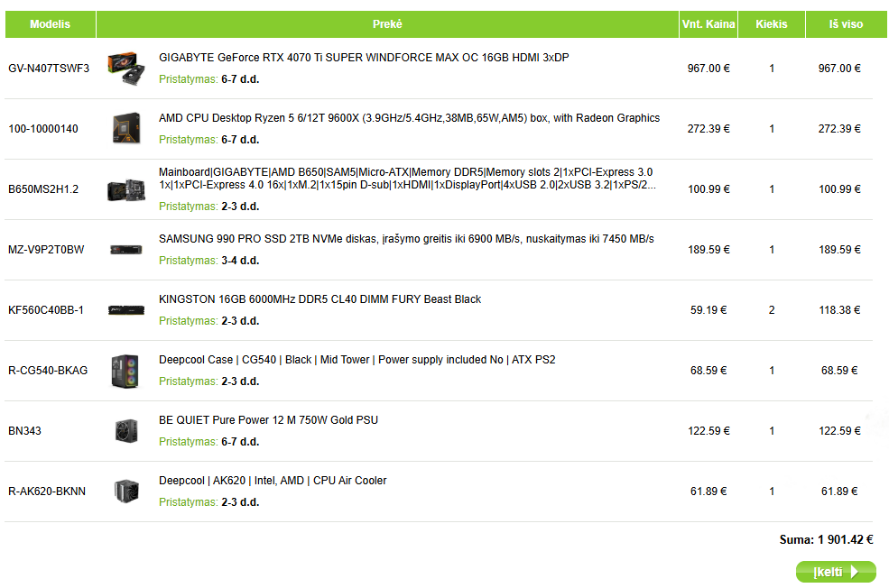Click the Įkelti button
The image size is (889, 588).
click(836, 572)
